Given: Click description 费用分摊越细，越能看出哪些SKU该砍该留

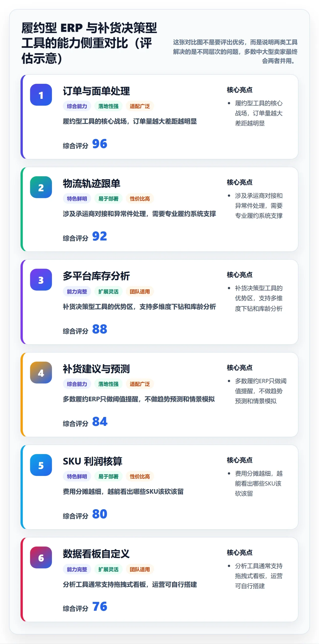Looking at the screenshot, I should tap(123, 492).
